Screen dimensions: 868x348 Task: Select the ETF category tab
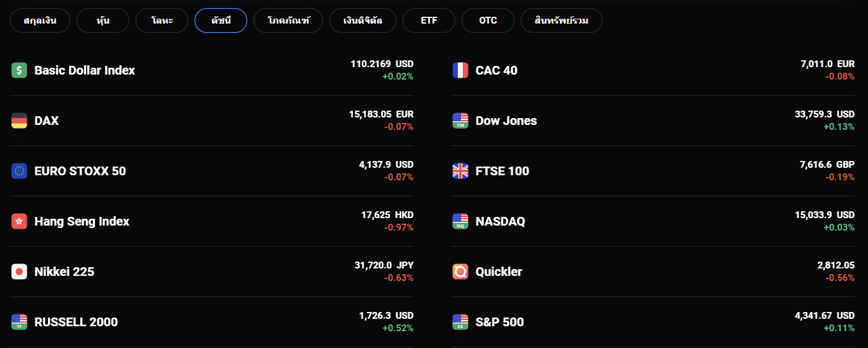coord(429,21)
